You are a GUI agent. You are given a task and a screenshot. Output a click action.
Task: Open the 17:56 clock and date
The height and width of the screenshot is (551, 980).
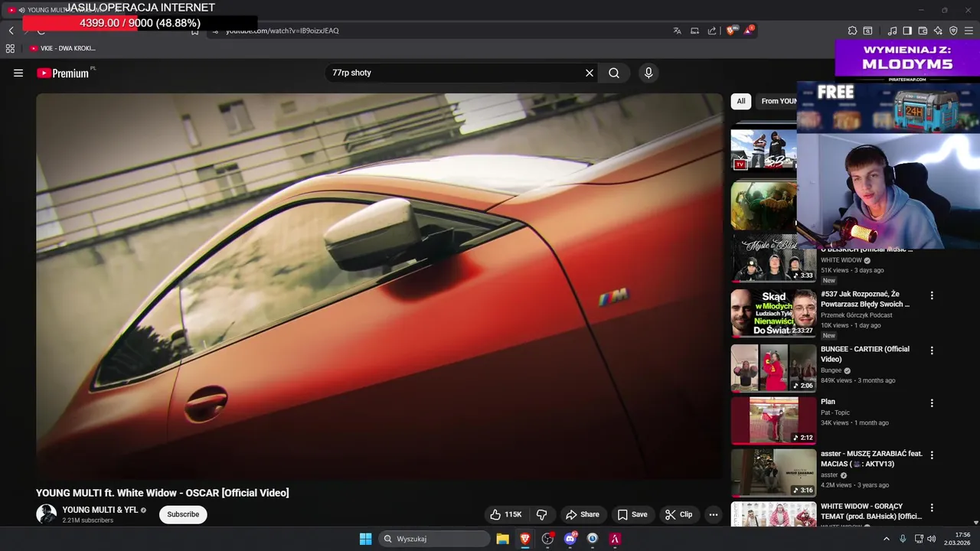(x=957, y=539)
